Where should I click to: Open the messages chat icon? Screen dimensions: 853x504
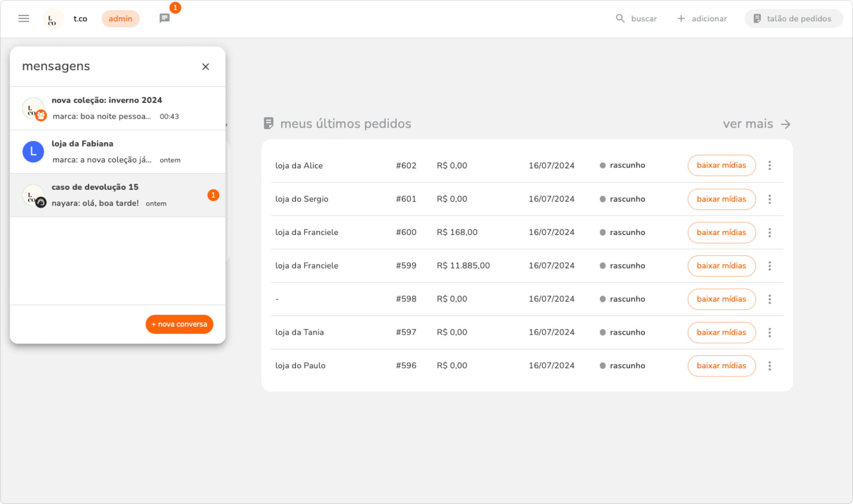pos(164,18)
